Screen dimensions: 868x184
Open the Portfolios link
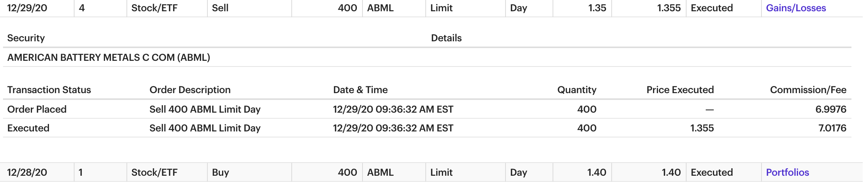click(787, 172)
